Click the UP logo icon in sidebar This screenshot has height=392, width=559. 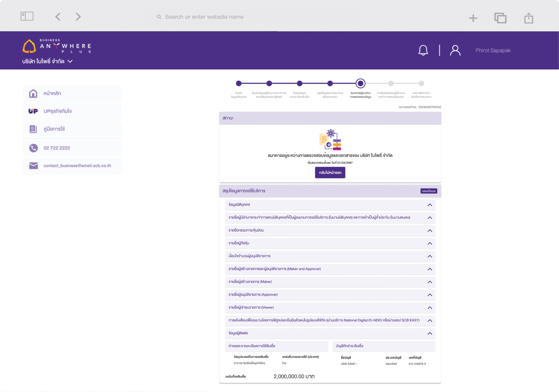click(33, 111)
